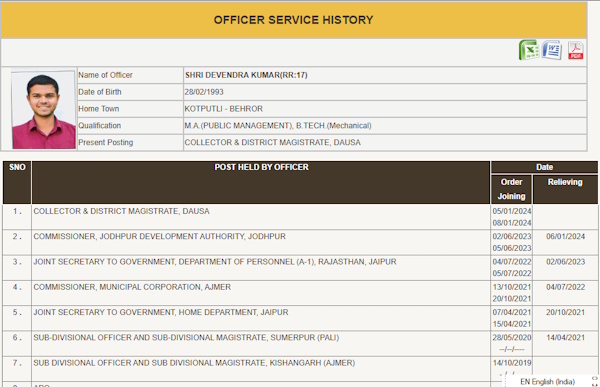The image size is (600, 387).
Task: Click joining date 05/06/2023
Action: click(512, 248)
